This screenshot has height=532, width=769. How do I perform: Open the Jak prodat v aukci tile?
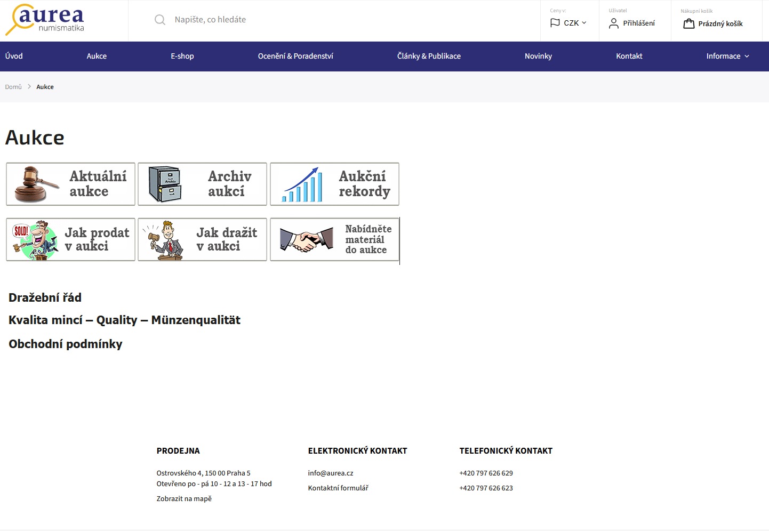(x=70, y=239)
